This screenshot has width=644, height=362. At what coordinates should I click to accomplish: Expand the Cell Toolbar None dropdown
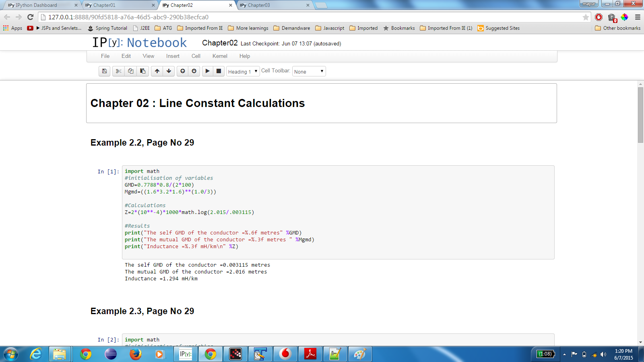click(309, 72)
